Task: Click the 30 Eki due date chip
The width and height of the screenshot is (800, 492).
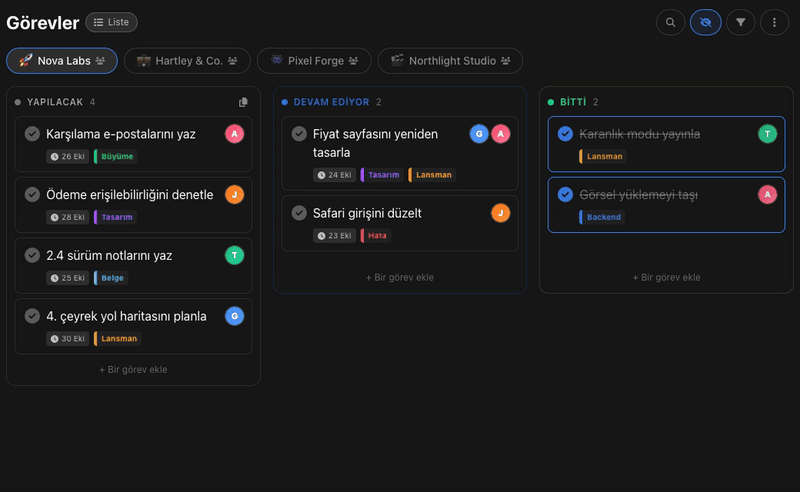Action: (x=67, y=338)
